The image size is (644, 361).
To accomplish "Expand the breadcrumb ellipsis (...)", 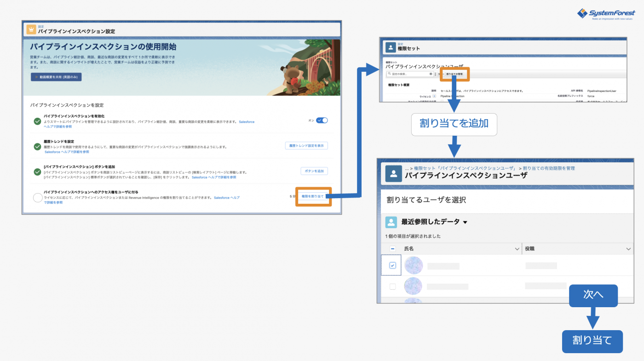I will (x=407, y=168).
